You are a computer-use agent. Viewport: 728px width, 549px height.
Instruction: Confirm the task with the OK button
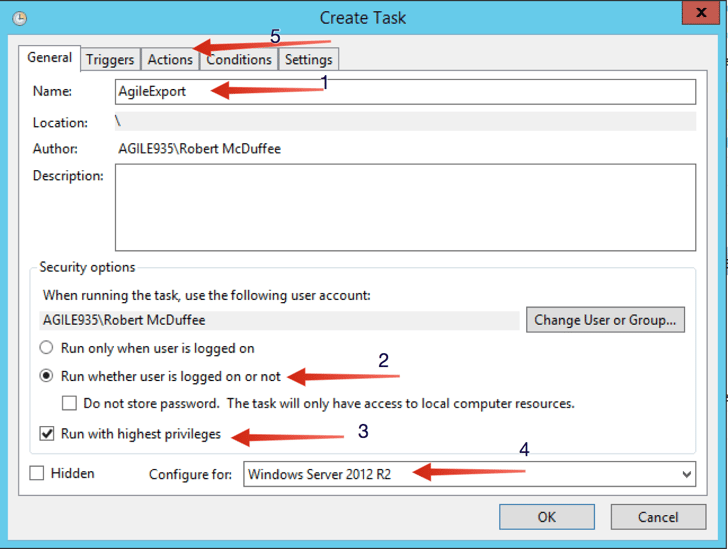[x=546, y=517]
